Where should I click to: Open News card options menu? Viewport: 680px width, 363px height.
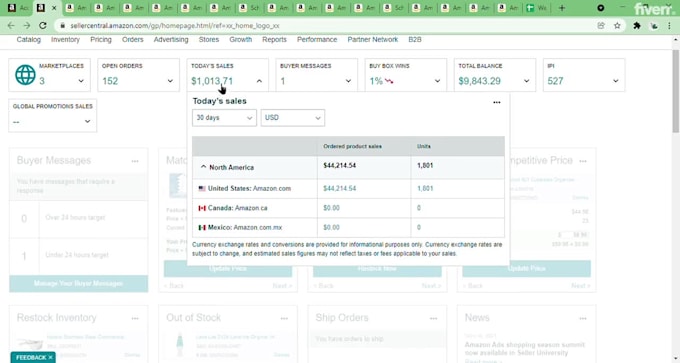[583, 318]
